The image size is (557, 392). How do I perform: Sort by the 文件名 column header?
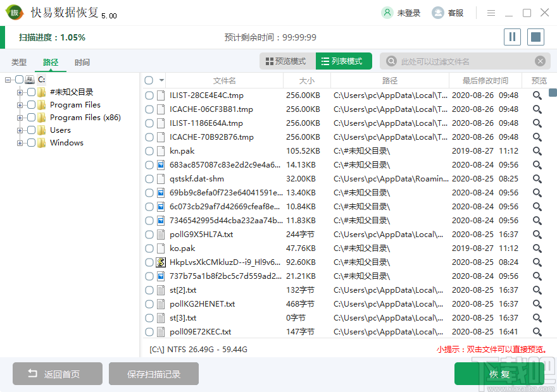pyautogui.click(x=224, y=80)
